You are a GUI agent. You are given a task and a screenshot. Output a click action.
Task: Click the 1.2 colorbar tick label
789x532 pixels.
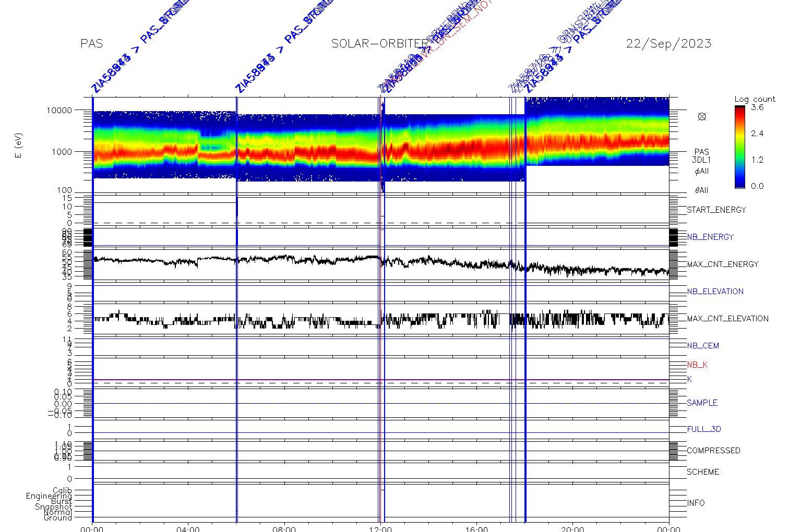(757, 160)
